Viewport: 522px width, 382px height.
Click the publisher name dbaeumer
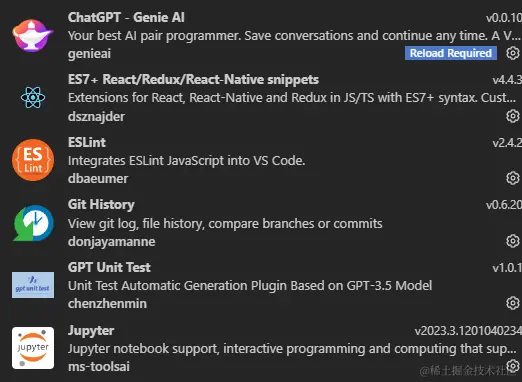tap(98, 179)
